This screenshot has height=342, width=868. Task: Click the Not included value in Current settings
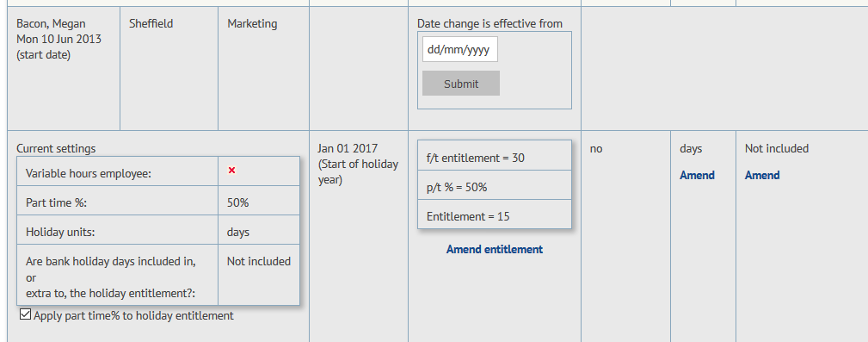coord(259,262)
